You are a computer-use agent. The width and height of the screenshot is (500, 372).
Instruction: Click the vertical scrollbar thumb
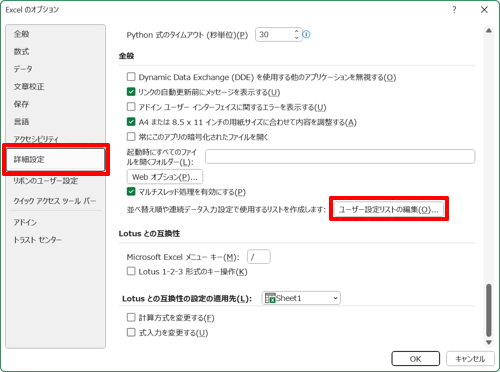(489, 310)
